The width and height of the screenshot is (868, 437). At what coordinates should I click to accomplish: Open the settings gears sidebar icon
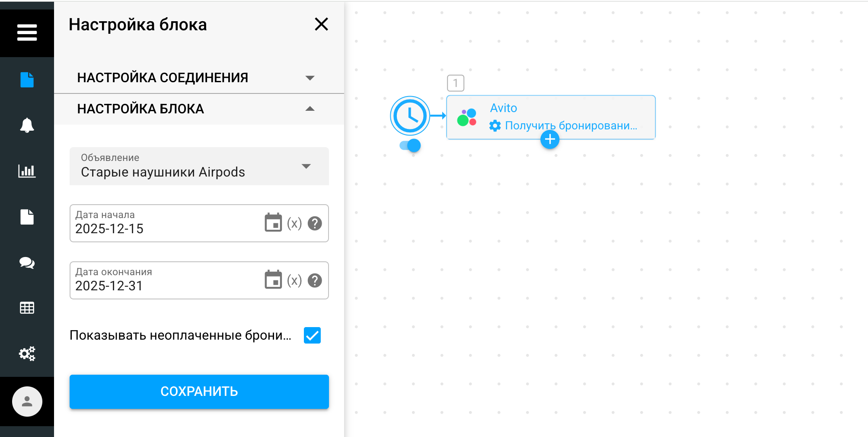tap(27, 353)
